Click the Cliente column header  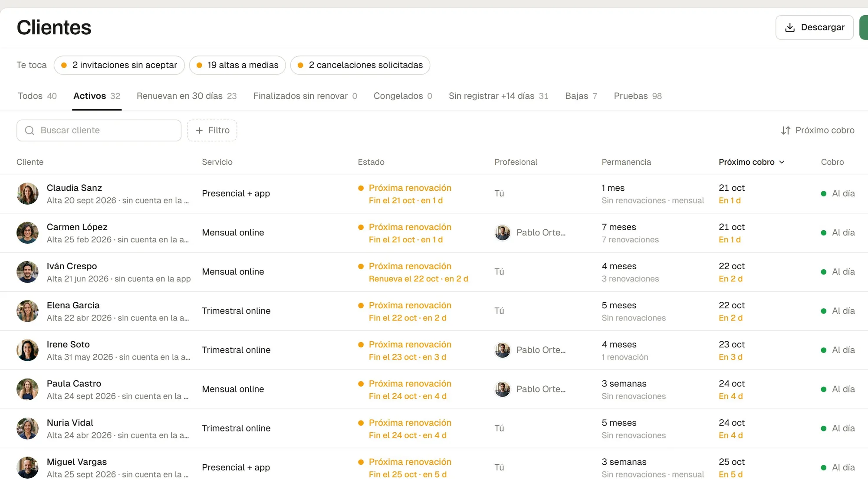pos(30,162)
